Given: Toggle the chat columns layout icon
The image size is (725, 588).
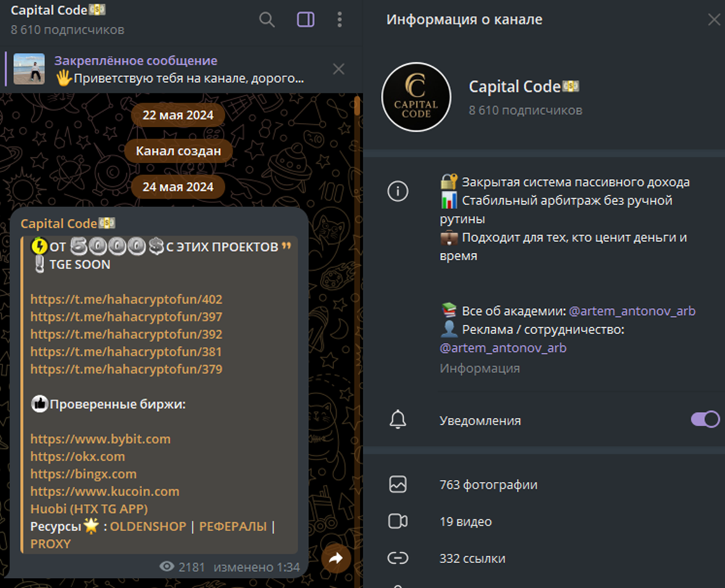Looking at the screenshot, I should tap(305, 19).
